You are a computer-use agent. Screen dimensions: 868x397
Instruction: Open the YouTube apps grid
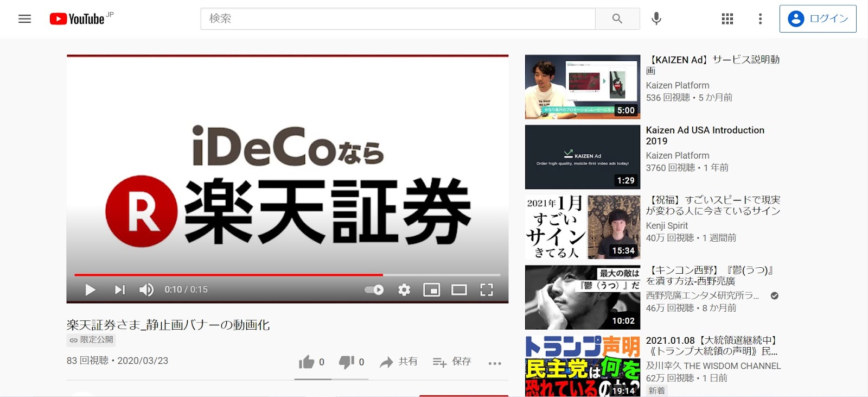point(727,19)
